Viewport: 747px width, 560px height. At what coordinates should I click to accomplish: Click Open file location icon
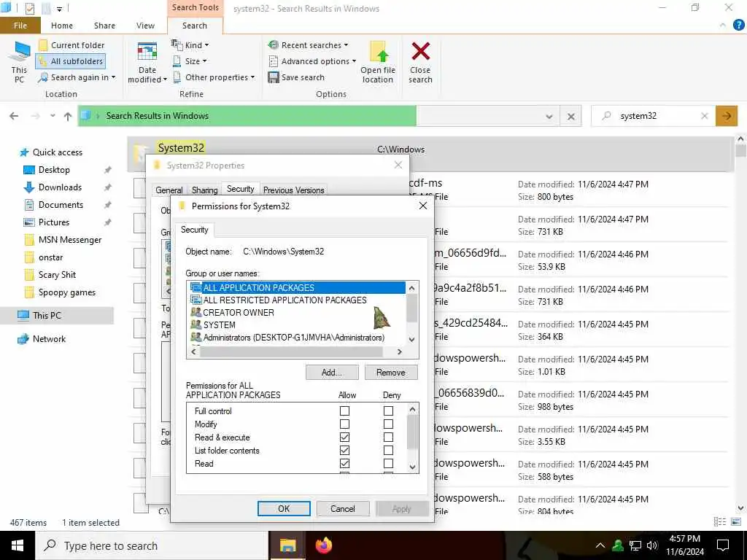click(378, 62)
